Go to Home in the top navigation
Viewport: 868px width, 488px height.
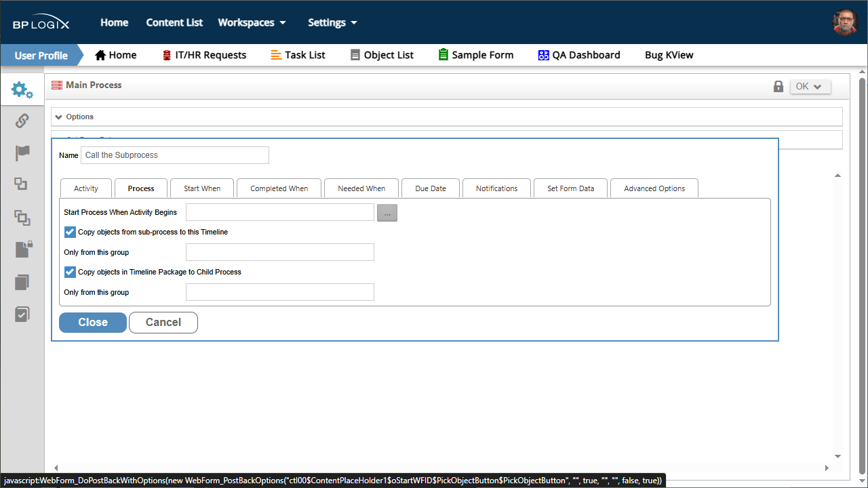[115, 22]
